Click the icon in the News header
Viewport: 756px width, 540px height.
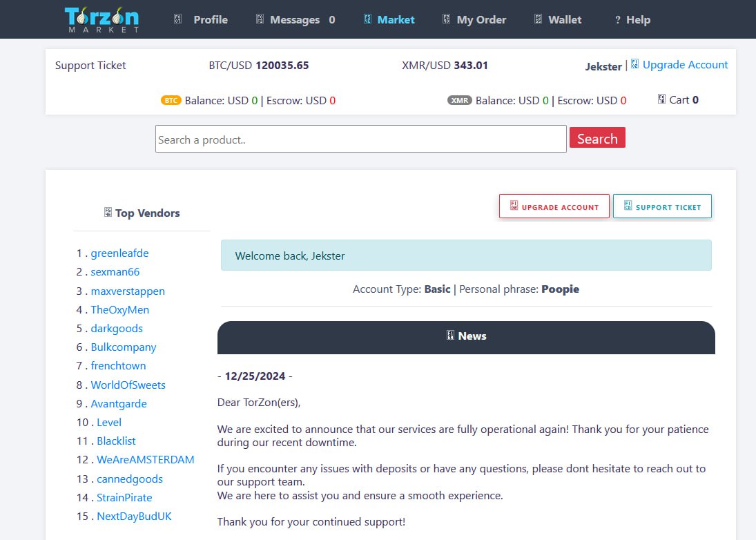452,336
